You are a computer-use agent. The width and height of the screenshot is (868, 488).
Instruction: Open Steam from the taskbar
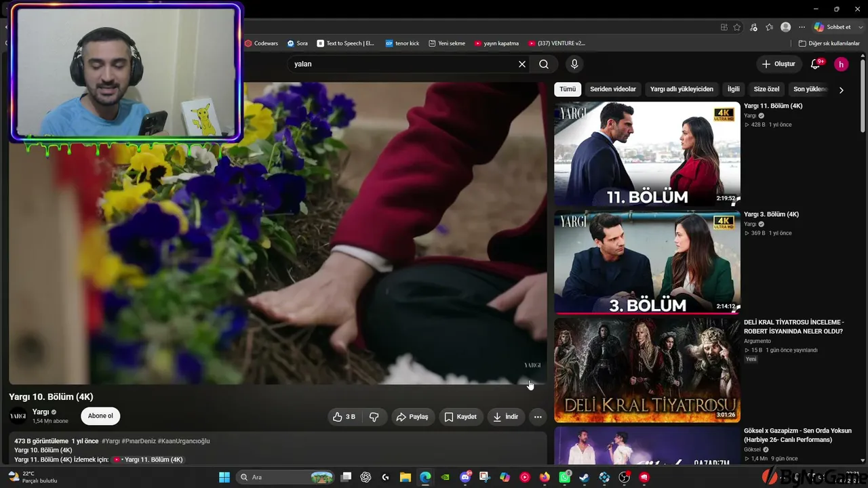[x=585, y=477]
